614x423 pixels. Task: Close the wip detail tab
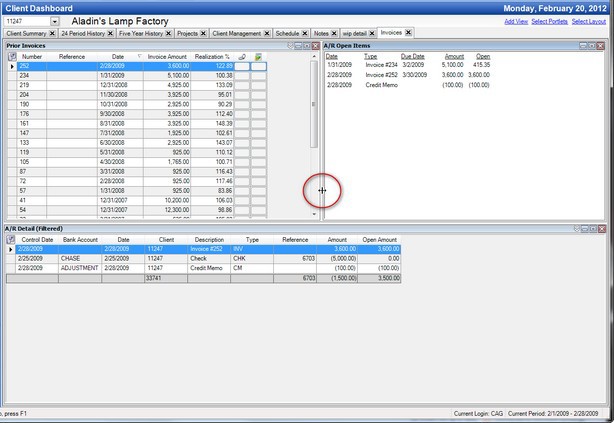(371, 33)
